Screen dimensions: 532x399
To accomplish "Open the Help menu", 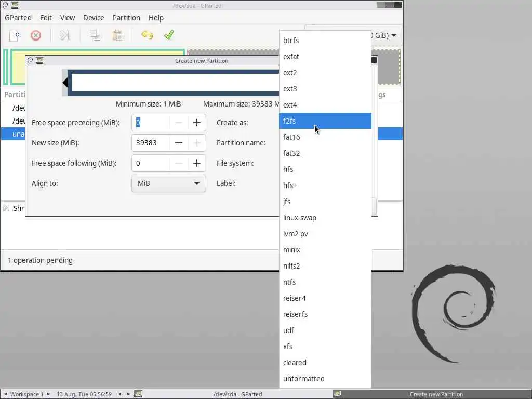I will (156, 18).
